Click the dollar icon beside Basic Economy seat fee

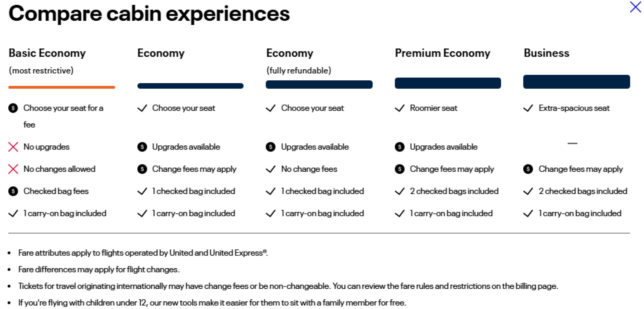click(13, 108)
